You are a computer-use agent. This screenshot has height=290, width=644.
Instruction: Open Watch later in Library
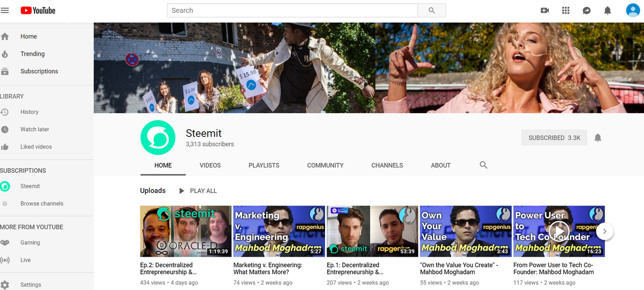click(x=35, y=129)
